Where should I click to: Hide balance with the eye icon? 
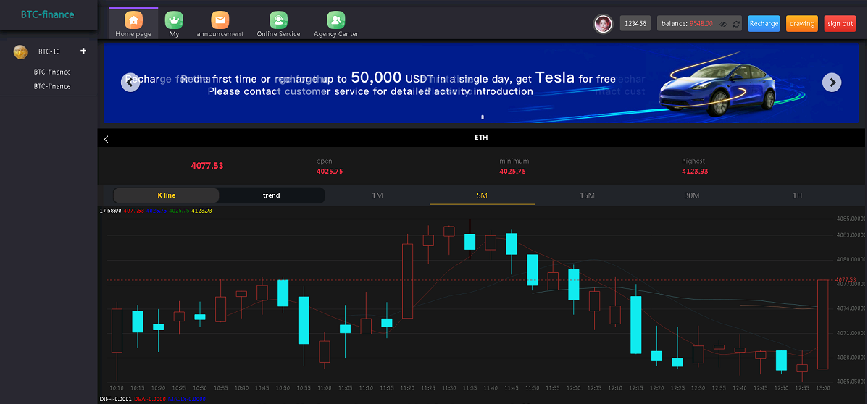pyautogui.click(x=723, y=24)
